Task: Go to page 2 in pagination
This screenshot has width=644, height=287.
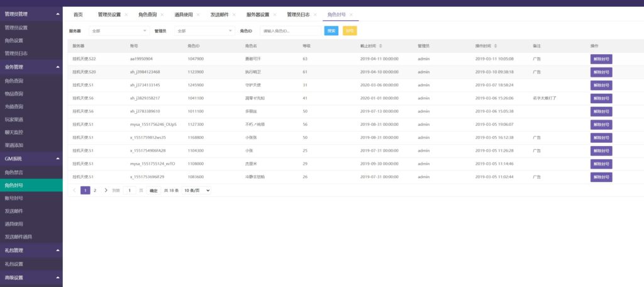Action: tap(95, 190)
